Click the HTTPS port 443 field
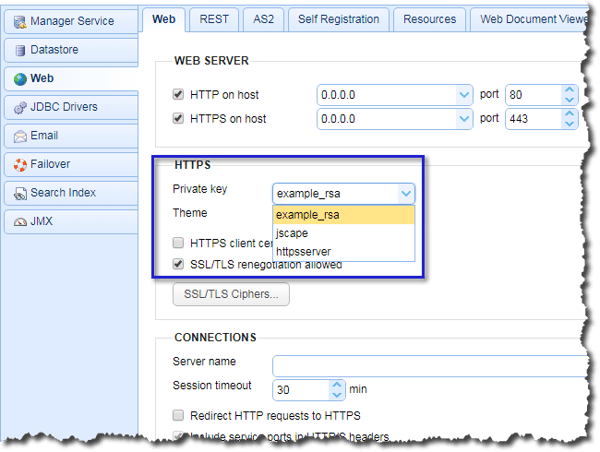Screen dimensions: 600x452 tap(534, 119)
